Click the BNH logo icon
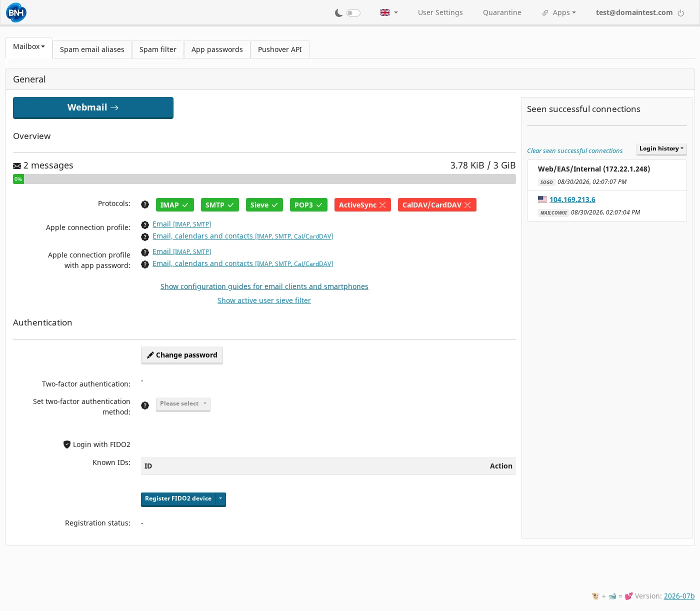Screen dimensions: 700x611 [x=16, y=12]
